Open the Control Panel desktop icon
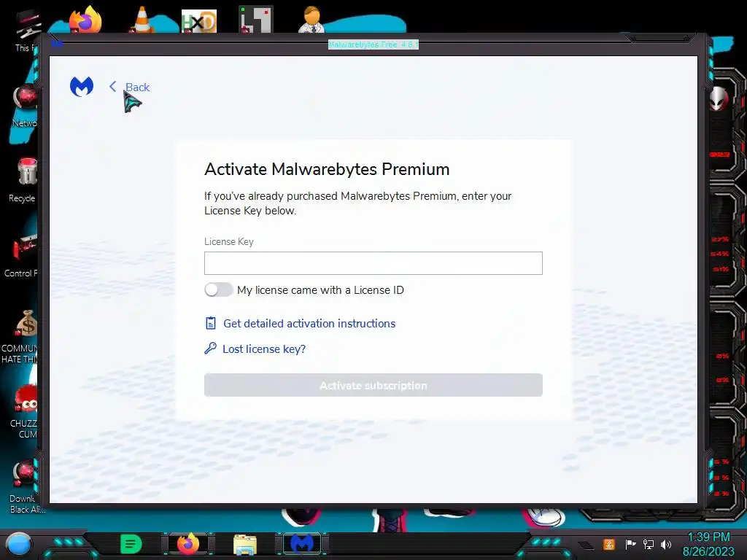Screen dimensions: 747x560 tap(21, 256)
